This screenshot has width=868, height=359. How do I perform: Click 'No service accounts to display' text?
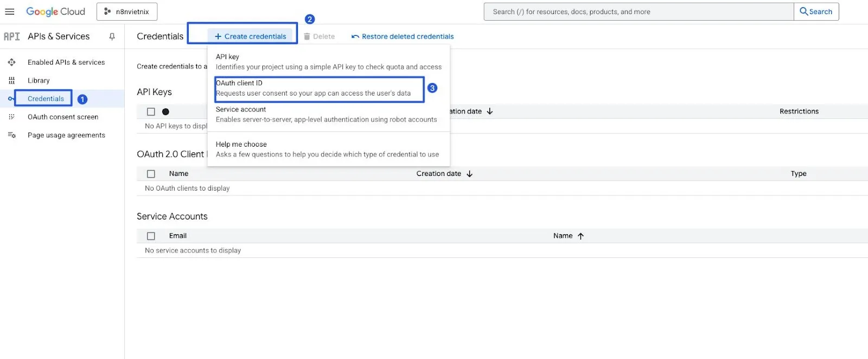[193, 250]
